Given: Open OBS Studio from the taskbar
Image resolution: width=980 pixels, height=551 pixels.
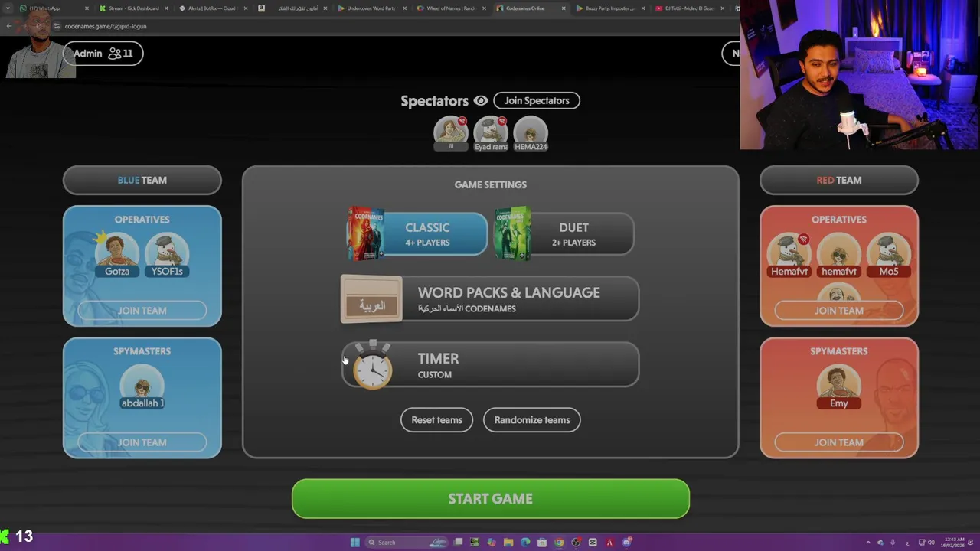Looking at the screenshot, I should point(576,543).
